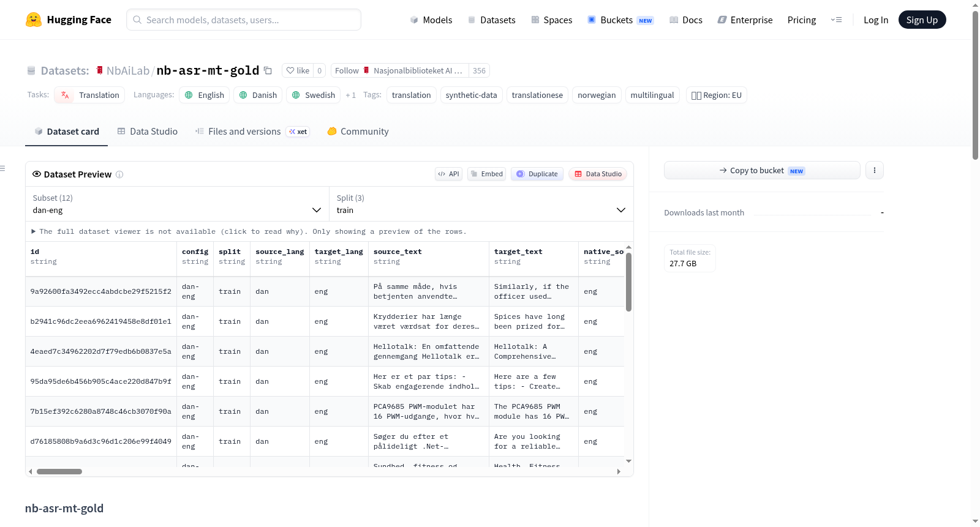Click the table horizontal scrollbar thumb
980x527 pixels.
click(x=59, y=471)
